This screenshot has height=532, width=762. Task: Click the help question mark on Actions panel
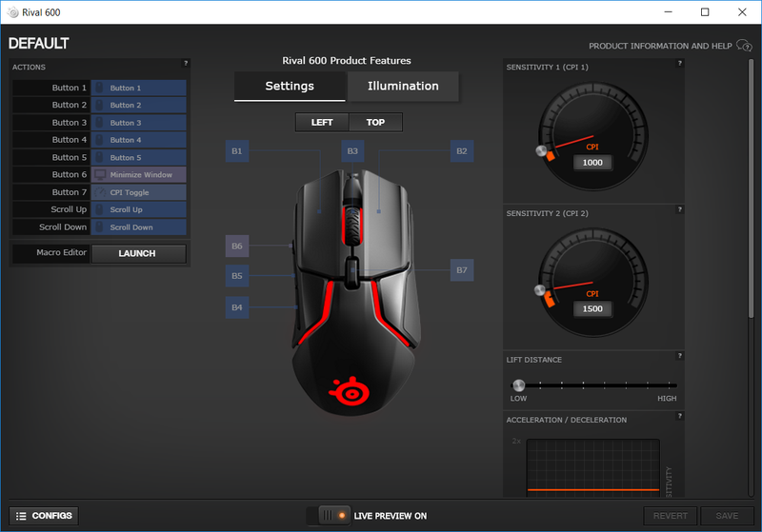click(x=185, y=63)
